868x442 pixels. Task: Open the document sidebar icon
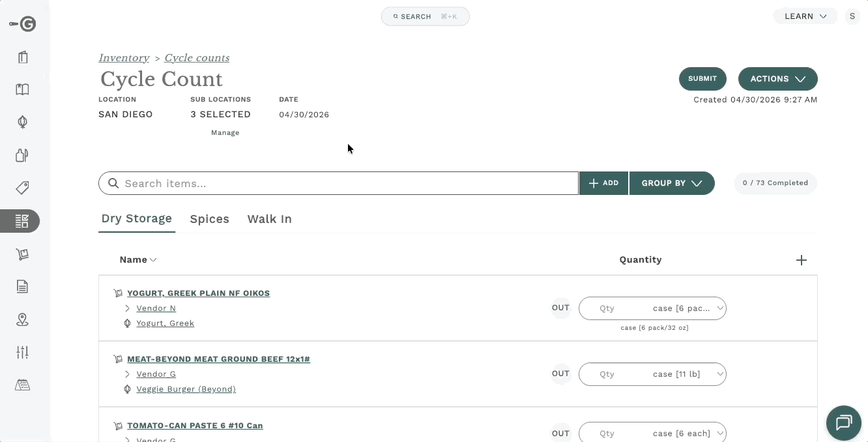coord(23,286)
